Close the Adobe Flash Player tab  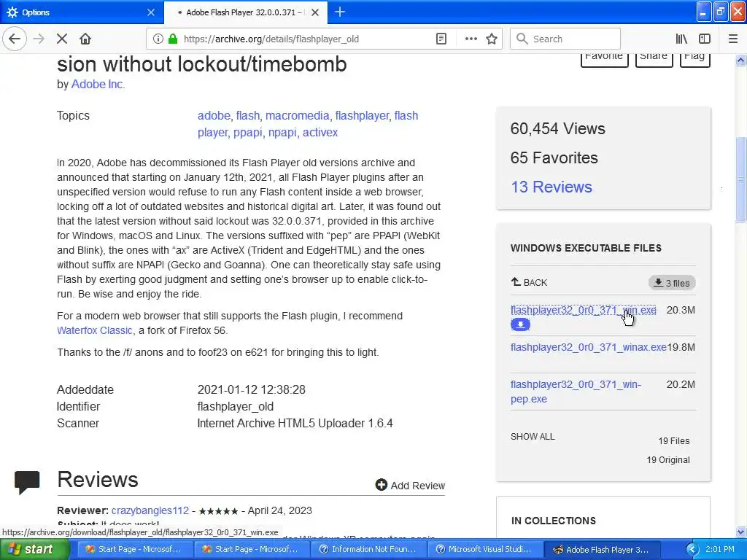[315, 12]
